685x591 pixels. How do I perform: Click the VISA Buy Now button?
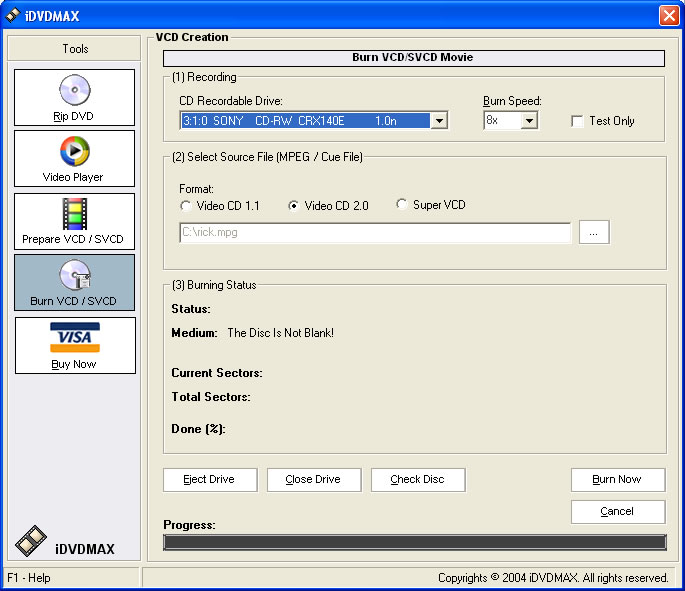(75, 346)
